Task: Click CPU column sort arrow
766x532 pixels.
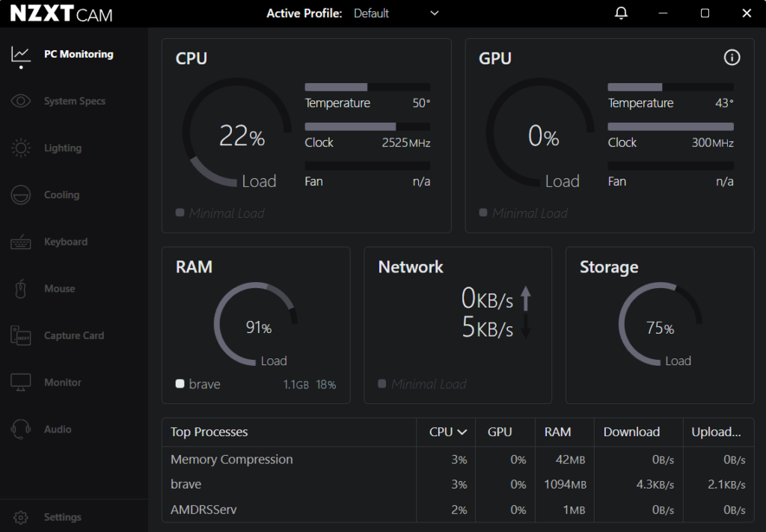Action: tap(462, 432)
